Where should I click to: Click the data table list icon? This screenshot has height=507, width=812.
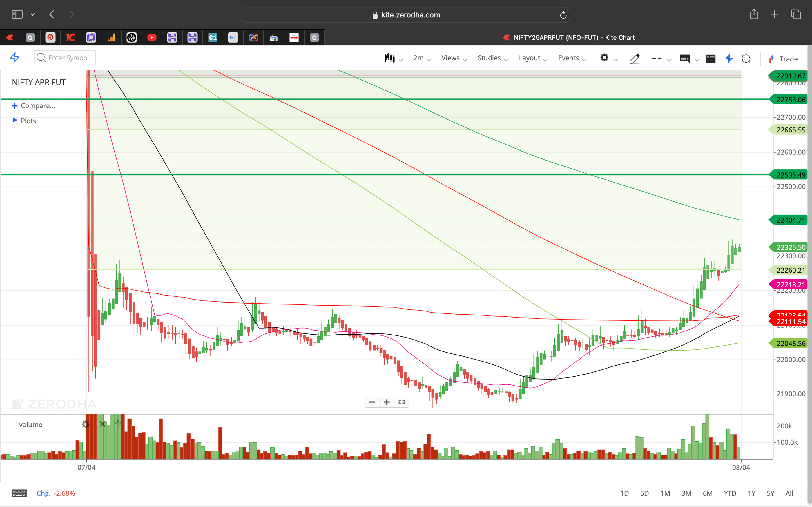(710, 59)
